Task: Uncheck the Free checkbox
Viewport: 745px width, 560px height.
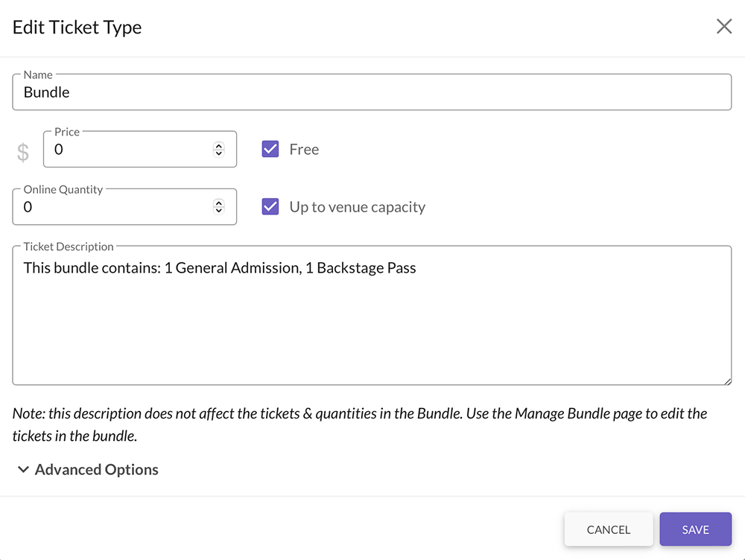Action: (x=270, y=149)
